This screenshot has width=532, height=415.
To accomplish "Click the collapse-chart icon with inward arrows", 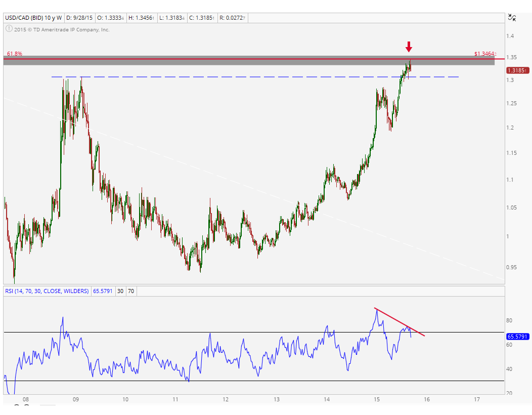I will coord(512,18).
